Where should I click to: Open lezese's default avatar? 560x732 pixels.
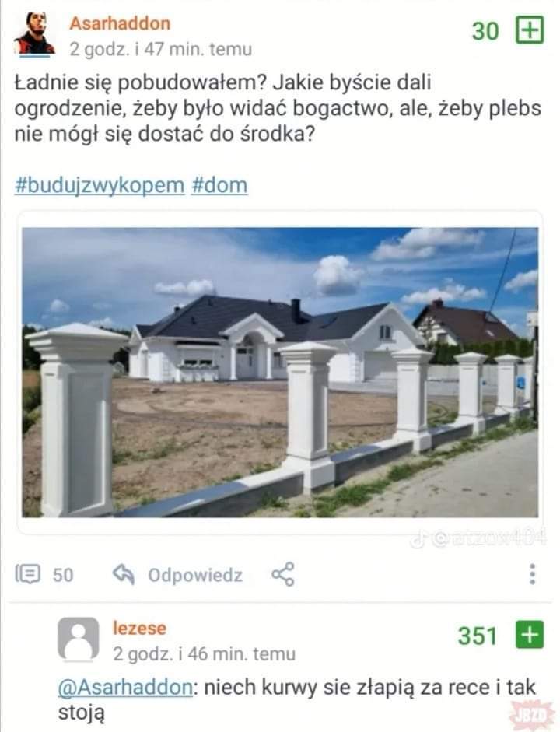coord(78,639)
